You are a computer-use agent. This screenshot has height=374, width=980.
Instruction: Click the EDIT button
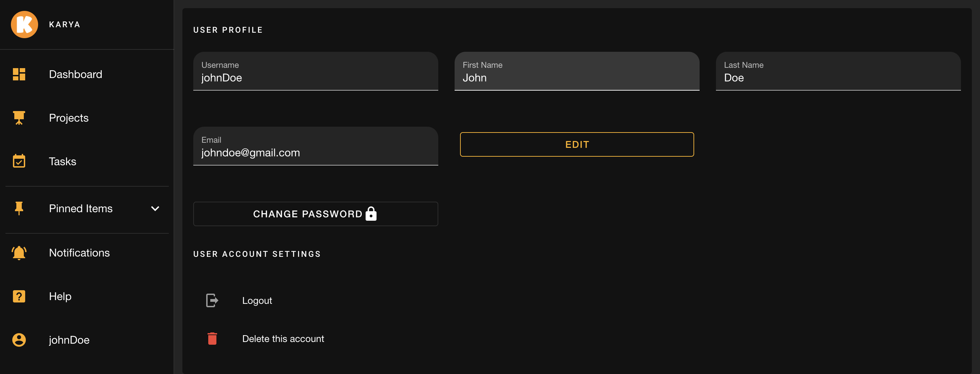pos(577,144)
